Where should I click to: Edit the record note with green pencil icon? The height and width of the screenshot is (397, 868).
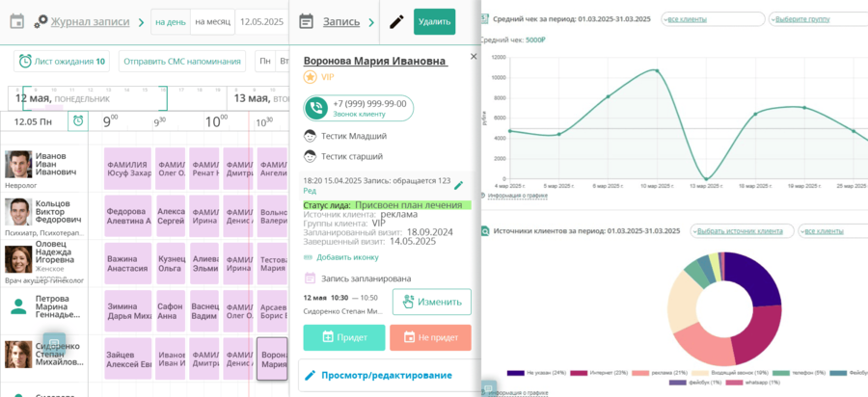tap(458, 185)
